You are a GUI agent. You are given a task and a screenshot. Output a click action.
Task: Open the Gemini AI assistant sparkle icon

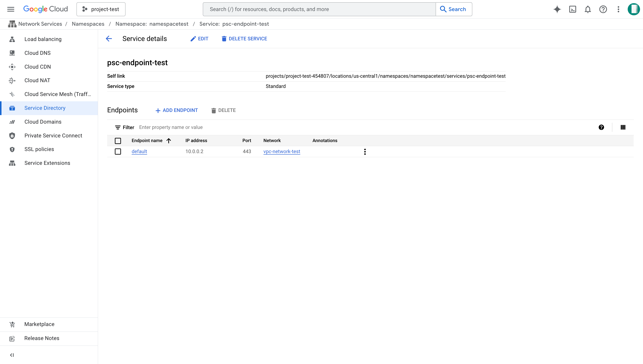pos(557,9)
